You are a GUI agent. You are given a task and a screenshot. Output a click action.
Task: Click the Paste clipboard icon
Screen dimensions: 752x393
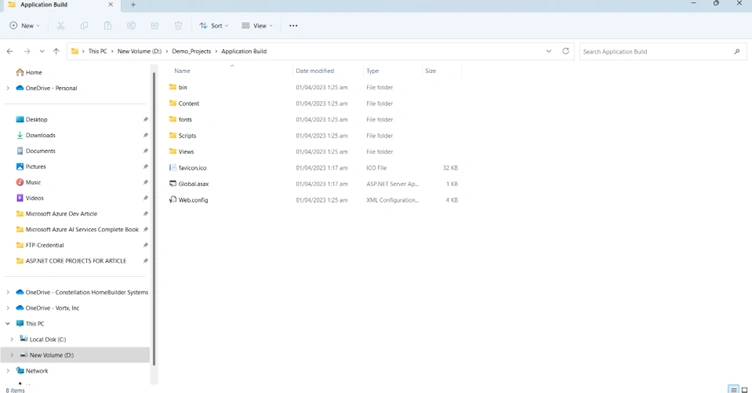(107, 26)
